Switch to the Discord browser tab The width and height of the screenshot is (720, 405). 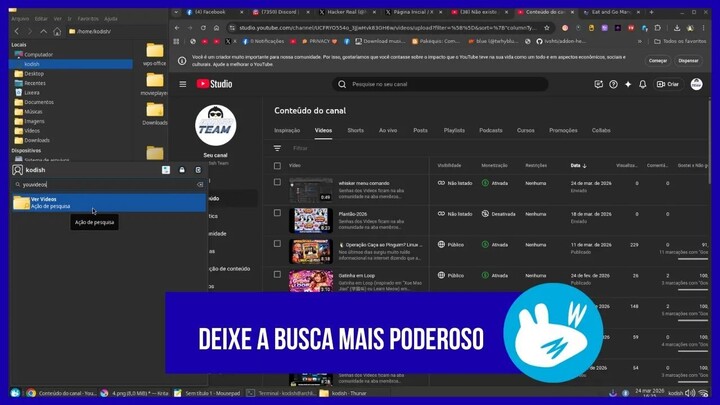[281, 12]
